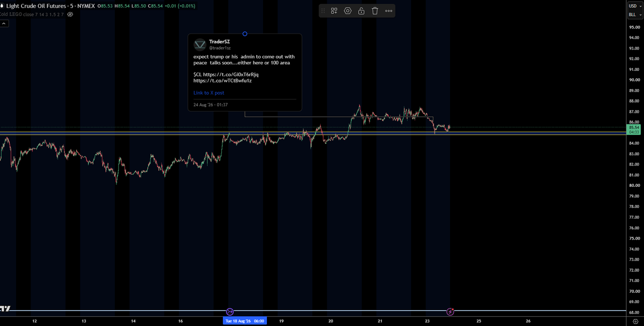
Task: Click tweet text about peace talks
Action: 244,60
